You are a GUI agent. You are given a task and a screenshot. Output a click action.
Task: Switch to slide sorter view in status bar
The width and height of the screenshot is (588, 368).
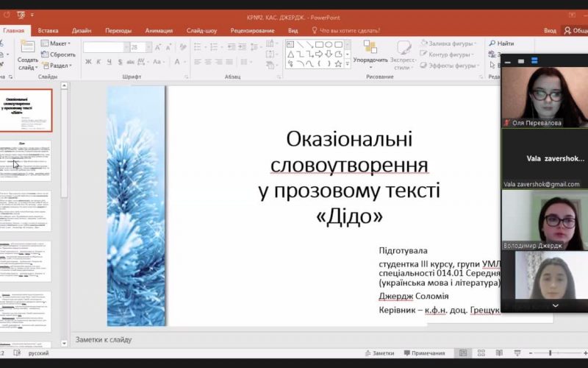tap(481, 353)
